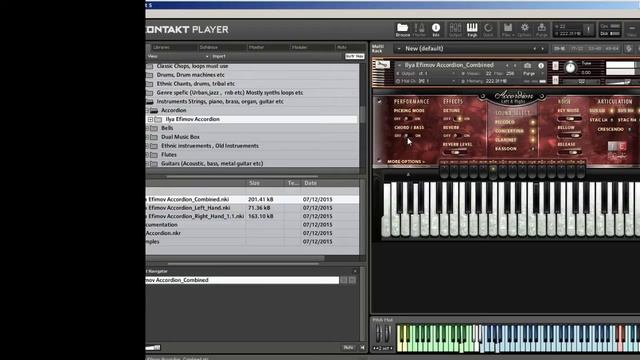
Task: Click the Accordion open-folder icon in tree
Action: [x=153, y=110]
